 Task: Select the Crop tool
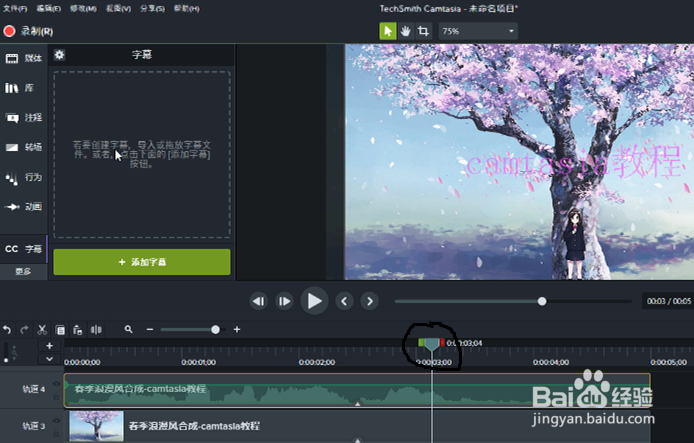pos(423,31)
